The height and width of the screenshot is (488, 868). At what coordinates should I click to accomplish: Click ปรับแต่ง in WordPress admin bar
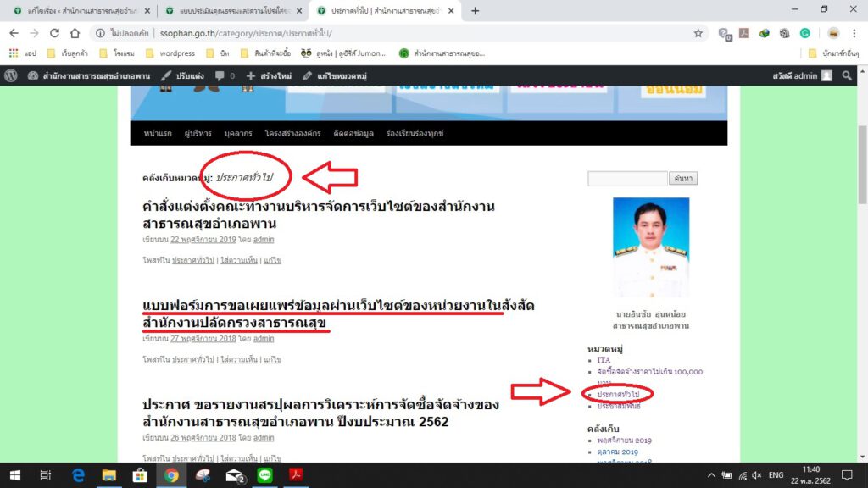click(183, 75)
